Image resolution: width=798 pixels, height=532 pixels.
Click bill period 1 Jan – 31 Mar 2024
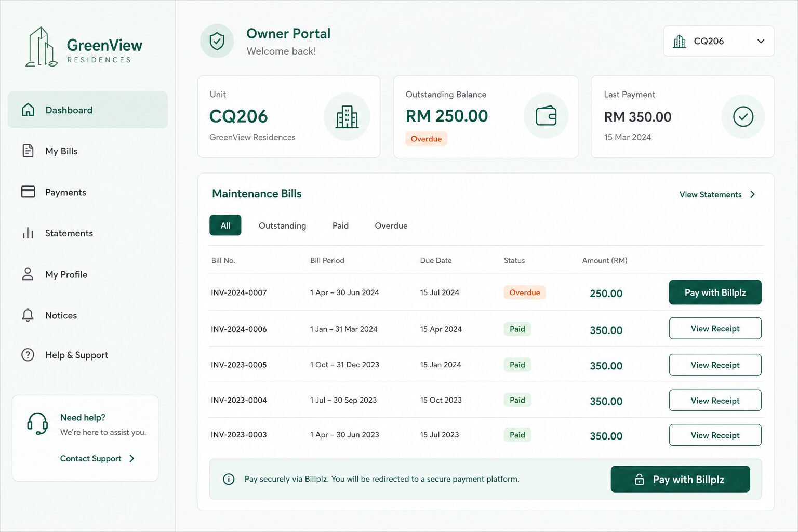pos(343,329)
